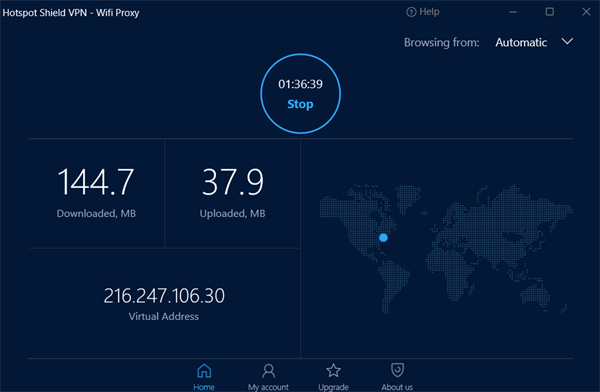The height and width of the screenshot is (392, 600).
Task: Minimize the Hotspot Shield window
Action: pyautogui.click(x=513, y=12)
